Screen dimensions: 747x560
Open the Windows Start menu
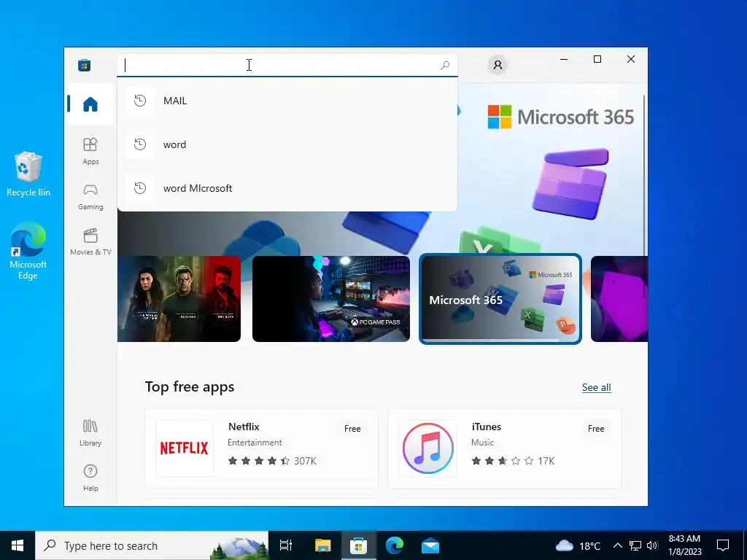18,545
